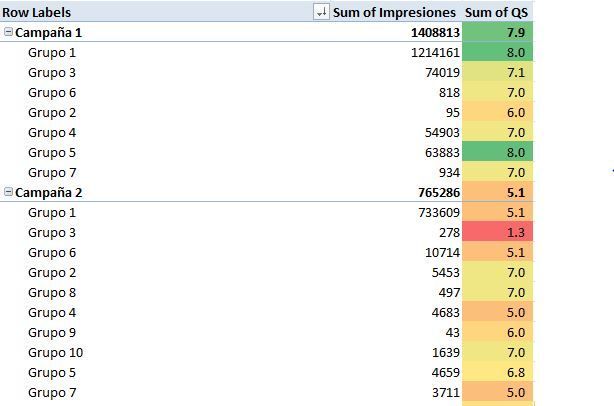Click the Grupo 8 row label
Screen dimensions: 614x406
(x=52, y=292)
